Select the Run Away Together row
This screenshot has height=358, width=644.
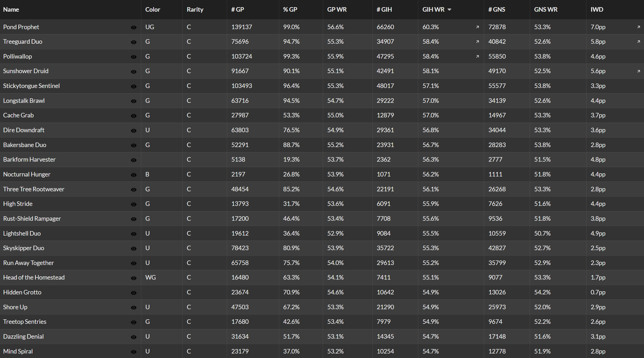[x=322, y=263]
